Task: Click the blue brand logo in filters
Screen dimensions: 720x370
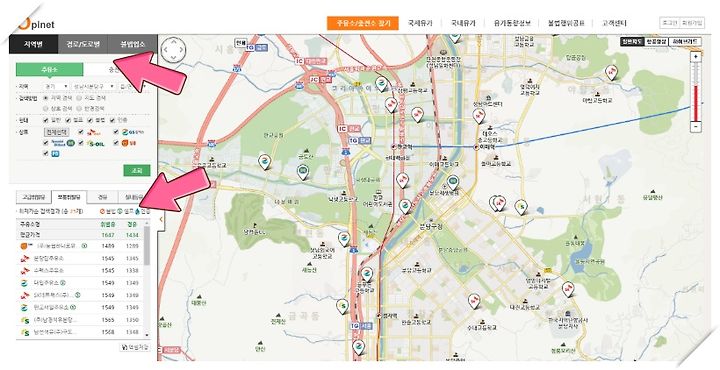Action: (55, 154)
